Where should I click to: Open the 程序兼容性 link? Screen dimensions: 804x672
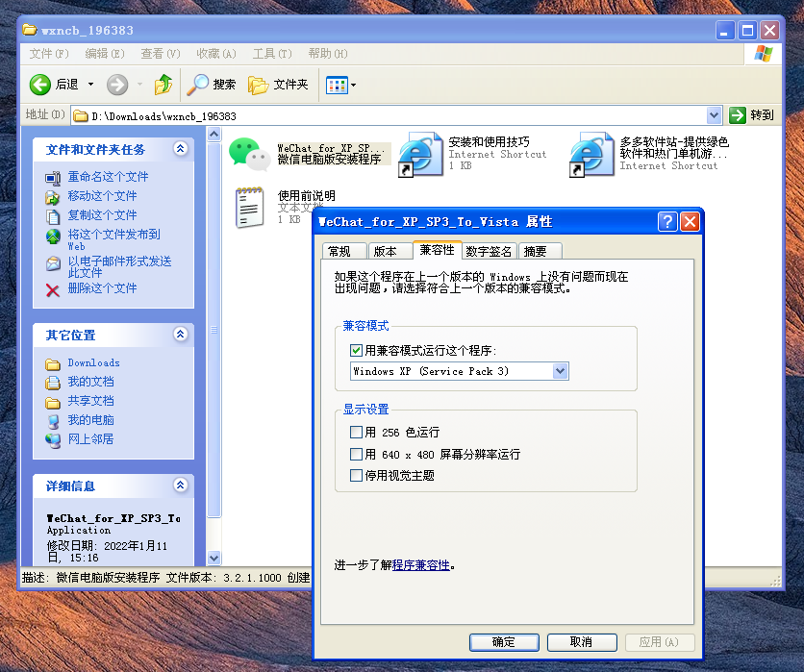coord(421,565)
